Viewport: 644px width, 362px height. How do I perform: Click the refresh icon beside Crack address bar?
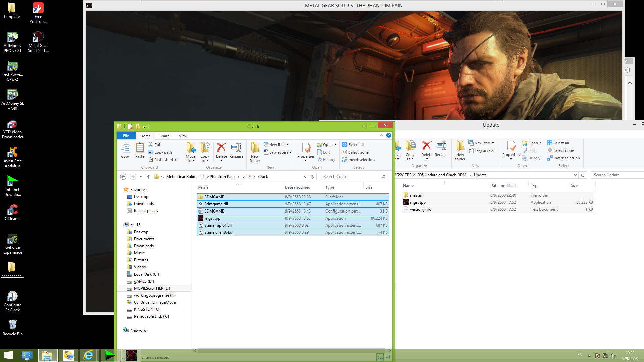(312, 177)
